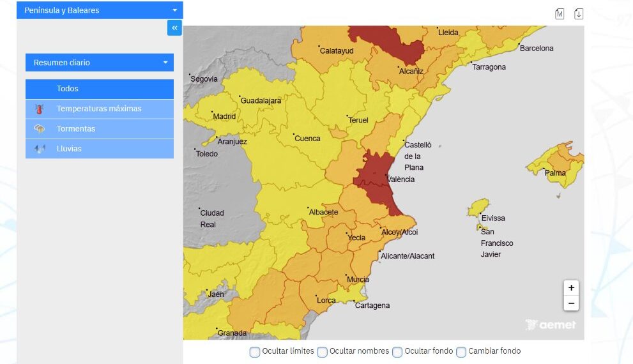Click the Lleida city label
Viewport: 633px width, 364px height.
[448, 33]
